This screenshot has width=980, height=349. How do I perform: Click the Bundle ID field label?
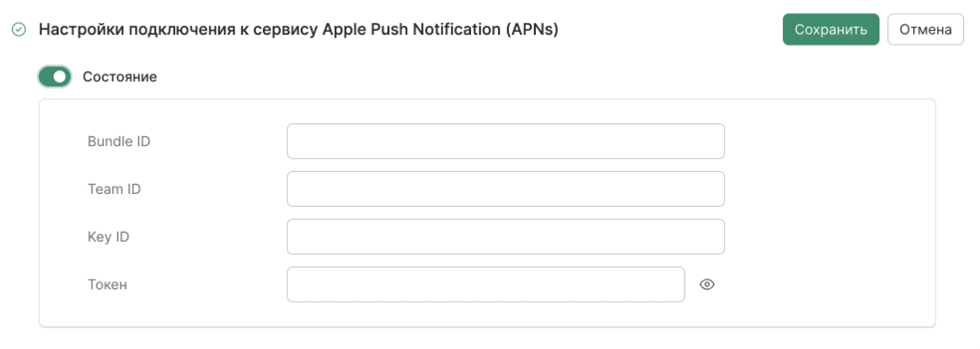(x=119, y=141)
